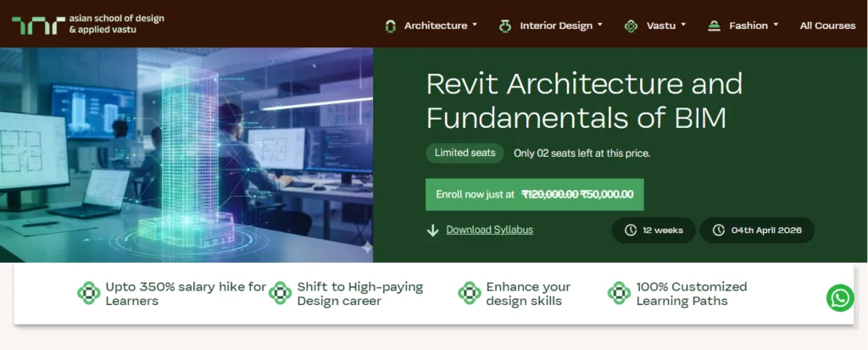Click the 04th April 2026 date pill

pyautogui.click(x=757, y=230)
